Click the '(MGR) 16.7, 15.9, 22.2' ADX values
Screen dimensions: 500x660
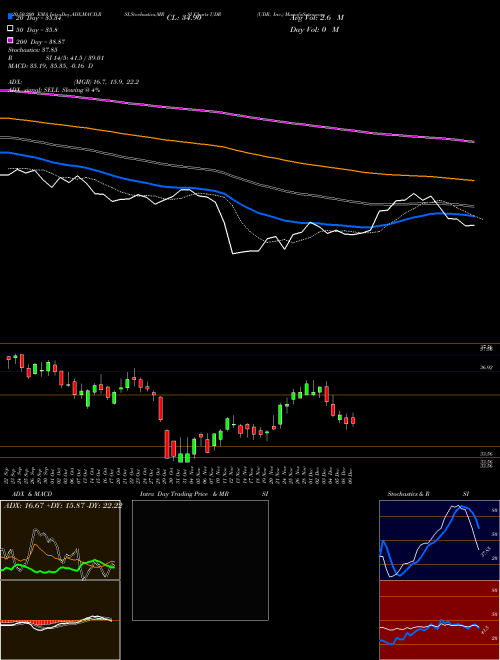[106, 82]
